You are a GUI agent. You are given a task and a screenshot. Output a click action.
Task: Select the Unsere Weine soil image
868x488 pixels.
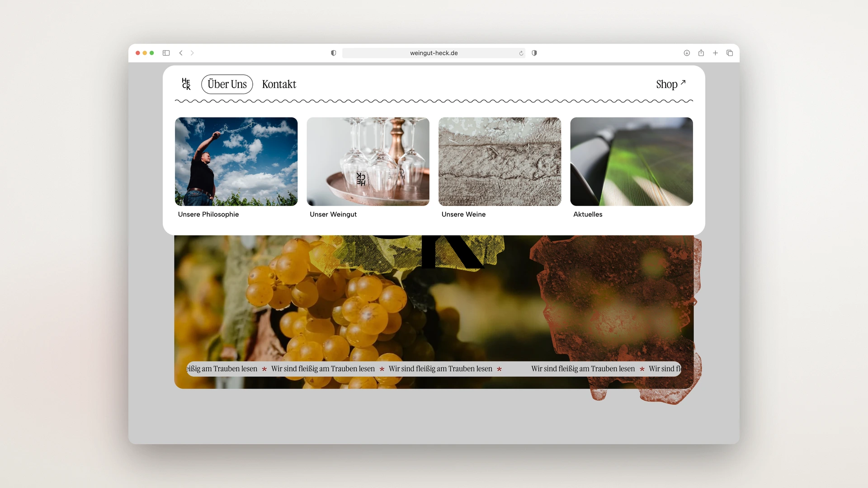point(500,162)
